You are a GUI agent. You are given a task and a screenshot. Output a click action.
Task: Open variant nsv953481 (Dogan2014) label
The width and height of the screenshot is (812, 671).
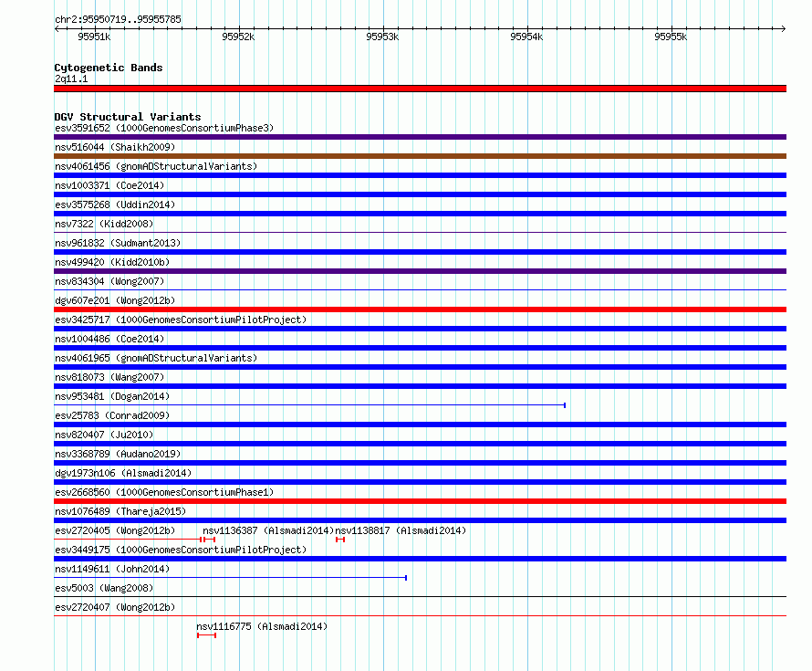[x=112, y=396]
